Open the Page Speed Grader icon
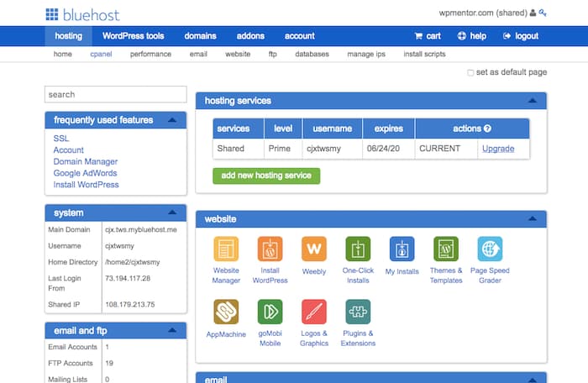The width and height of the screenshot is (588, 383). [490, 249]
